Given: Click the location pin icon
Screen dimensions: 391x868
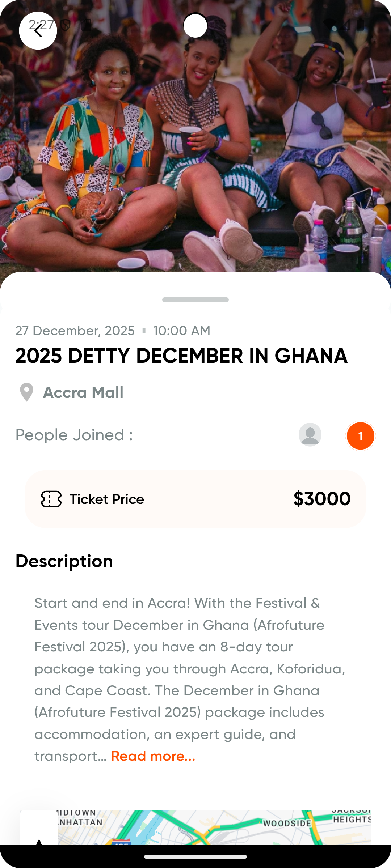Looking at the screenshot, I should tap(26, 392).
